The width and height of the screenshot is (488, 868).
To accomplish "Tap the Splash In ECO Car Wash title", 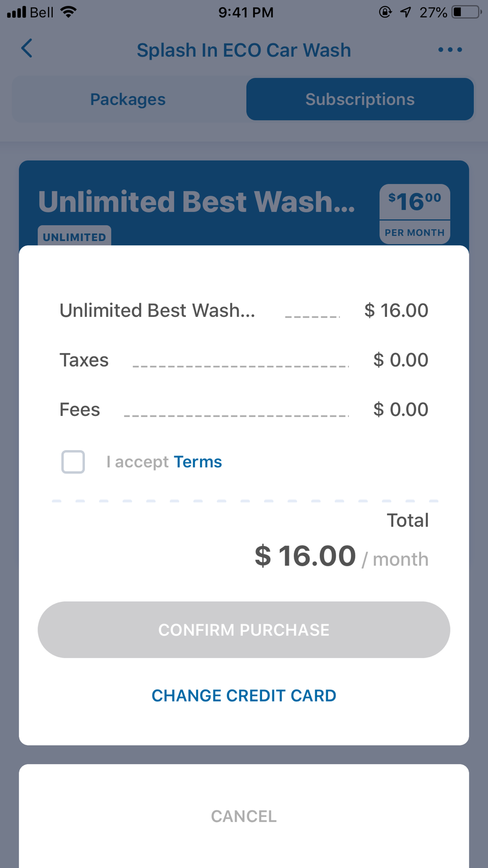I will point(244,50).
